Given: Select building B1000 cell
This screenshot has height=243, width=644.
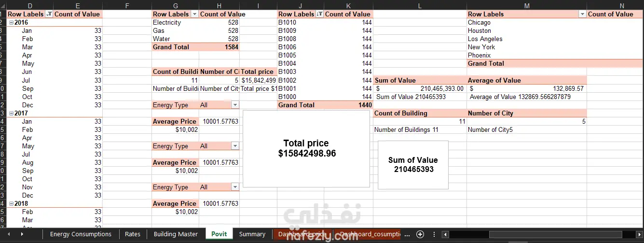Looking at the screenshot, I should 301,97.
